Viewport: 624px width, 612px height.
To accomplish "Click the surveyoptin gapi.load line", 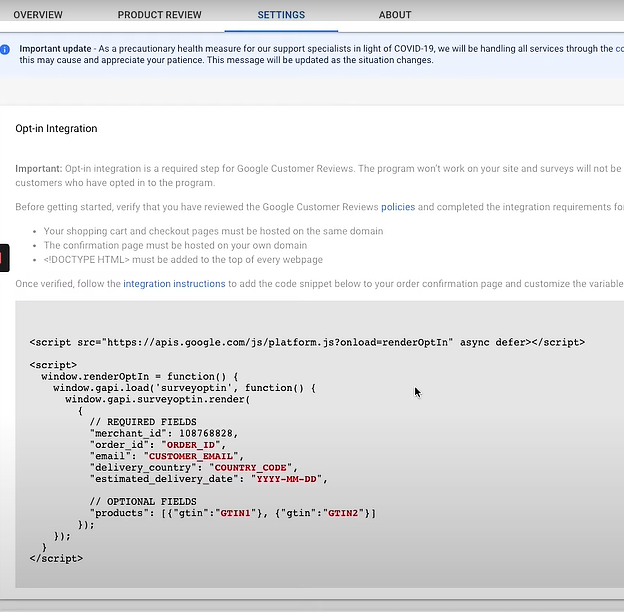I will point(184,388).
